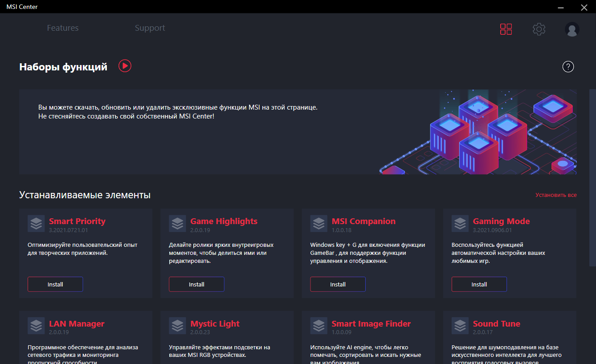Click the LAN Manager title
Image resolution: width=596 pixels, height=364 pixels.
77,324
